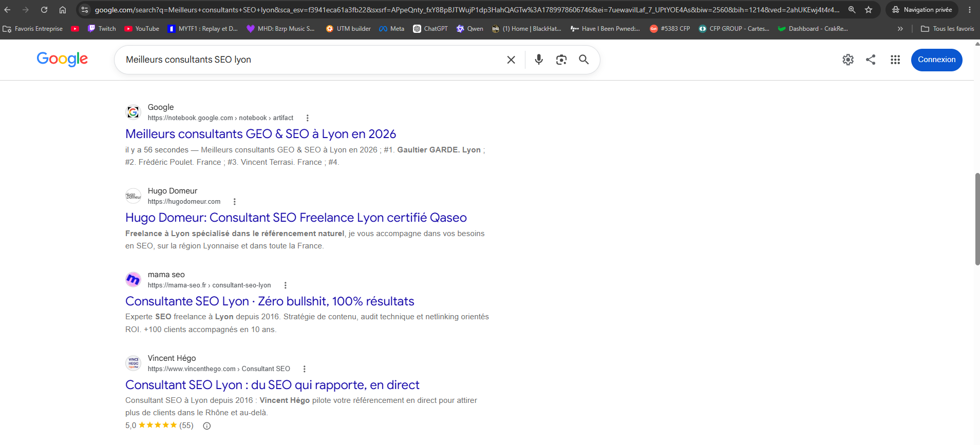
Task: Click into the Google search box
Action: 311,60
